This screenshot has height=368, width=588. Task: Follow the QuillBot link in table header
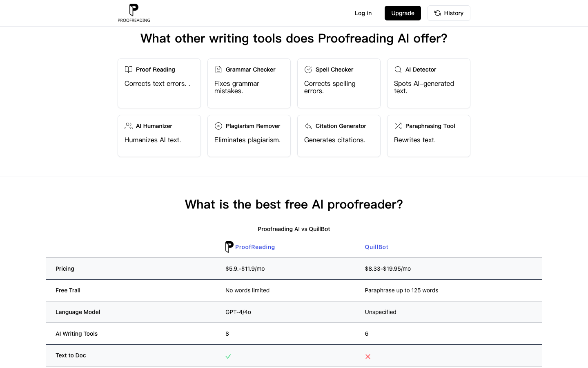point(376,247)
